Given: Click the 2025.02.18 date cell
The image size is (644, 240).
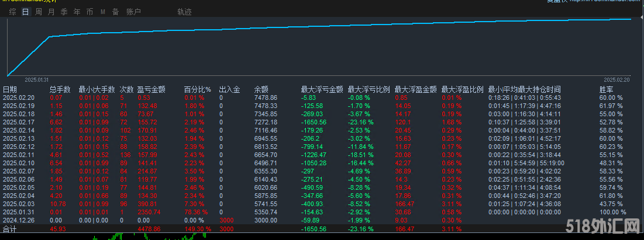Looking at the screenshot, I should (x=19, y=114).
